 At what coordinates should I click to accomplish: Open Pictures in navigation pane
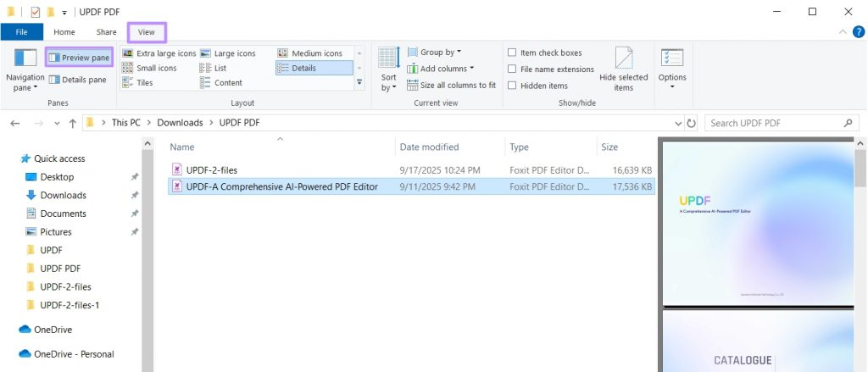49,231
